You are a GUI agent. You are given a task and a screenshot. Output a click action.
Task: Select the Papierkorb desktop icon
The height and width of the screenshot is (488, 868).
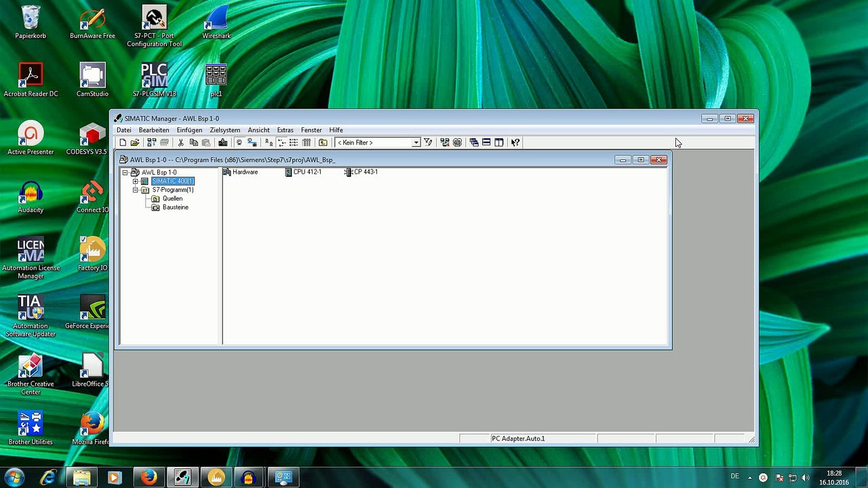click(x=31, y=22)
